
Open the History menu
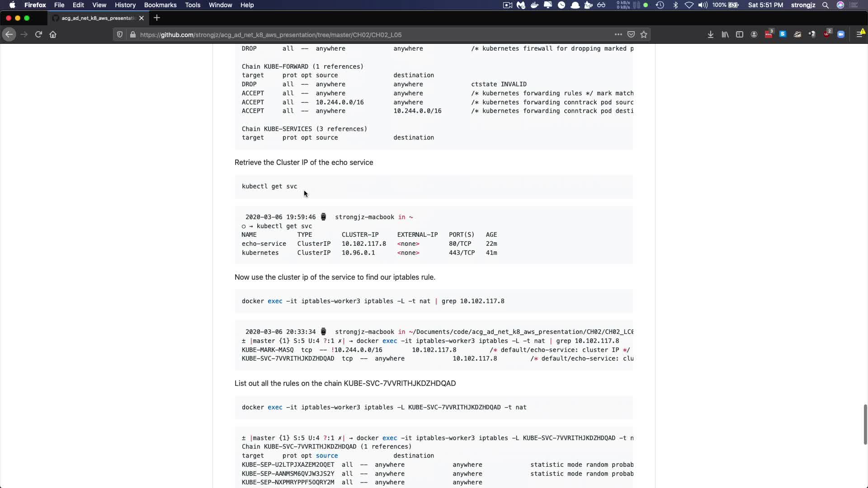click(x=125, y=5)
